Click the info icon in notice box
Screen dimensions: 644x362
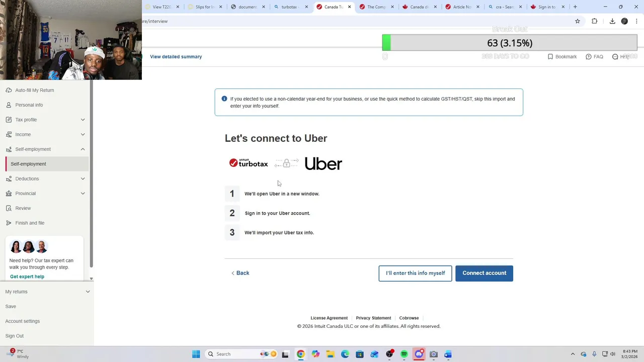pos(224,99)
